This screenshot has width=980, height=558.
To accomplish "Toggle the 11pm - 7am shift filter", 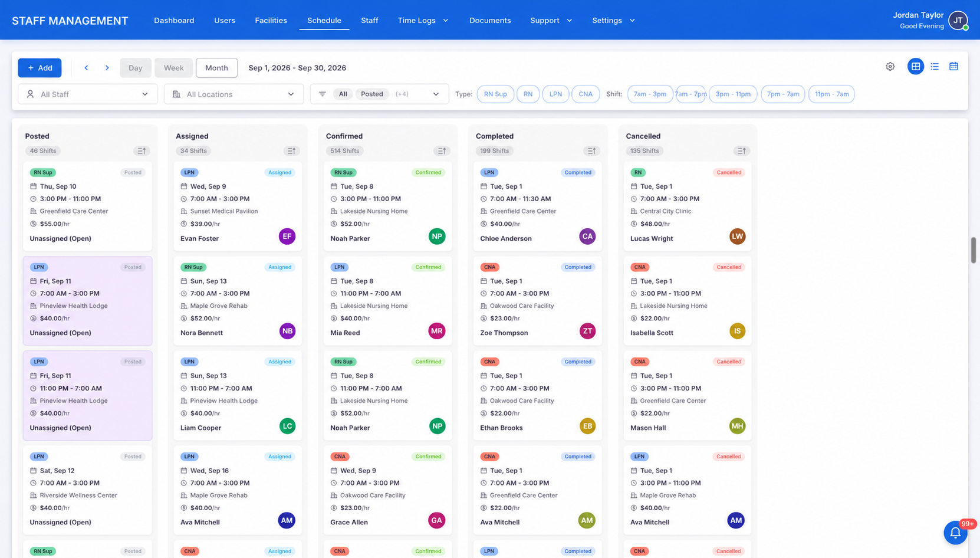I will [x=831, y=94].
